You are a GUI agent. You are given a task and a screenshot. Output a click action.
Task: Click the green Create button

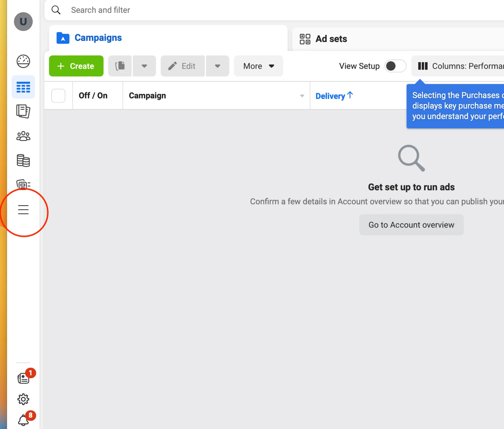click(76, 66)
